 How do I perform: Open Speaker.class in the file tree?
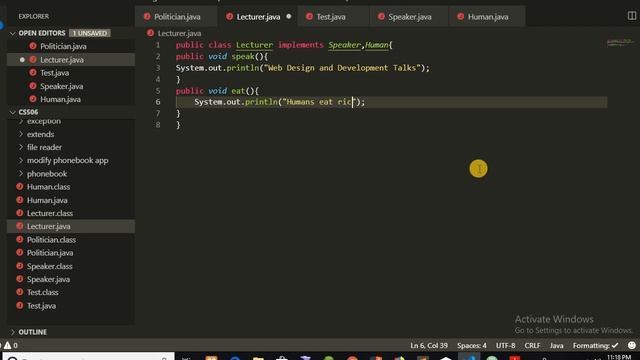(x=49, y=266)
